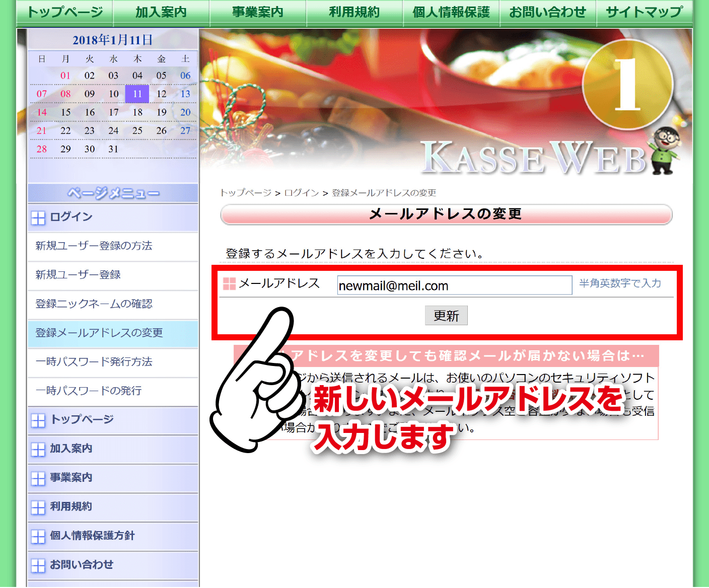This screenshot has height=588, width=709.
Task: Open サイトマップ in top navigation bar
Action: pyautogui.click(x=645, y=12)
